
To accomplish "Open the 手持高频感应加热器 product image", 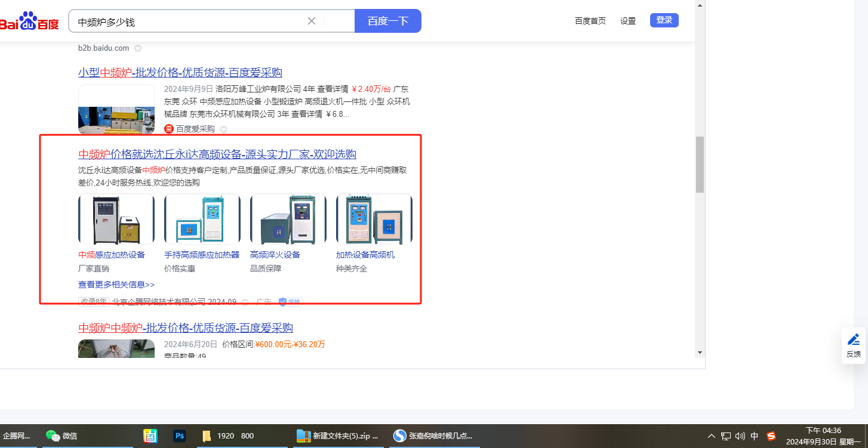I will coord(202,219).
